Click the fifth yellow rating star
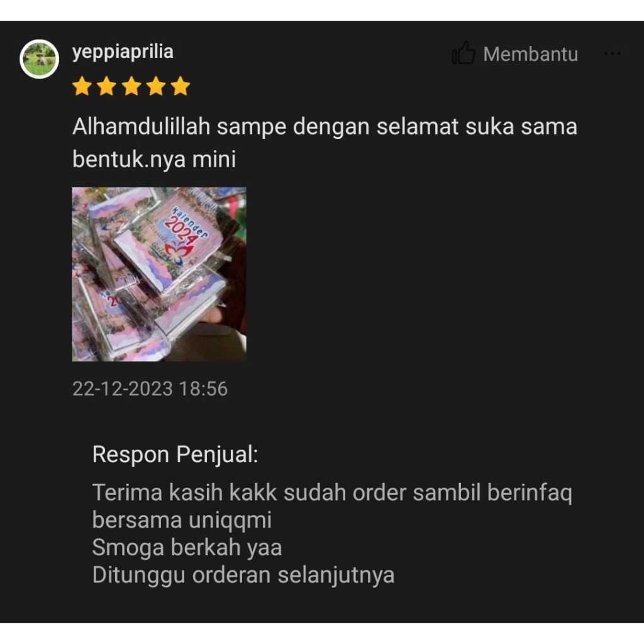Viewport: 644px width, 644px height. [x=180, y=86]
